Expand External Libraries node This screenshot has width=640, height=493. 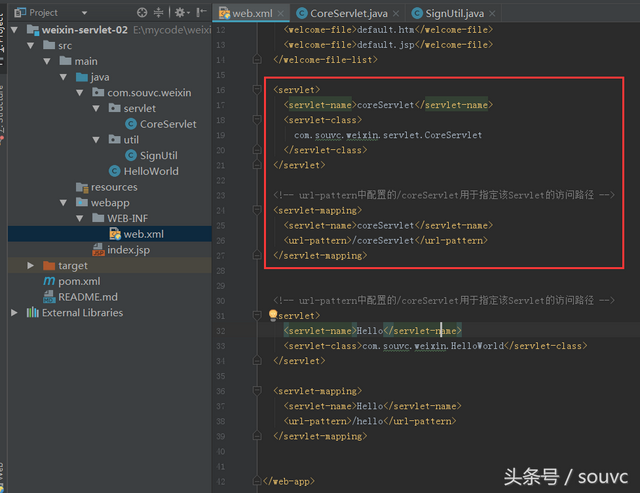coord(14,313)
